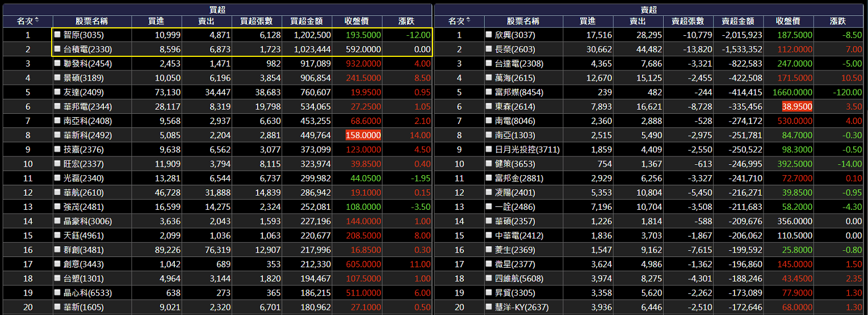Check the 華新科(2492) row checkbox
The image size is (868, 315).
click(57, 135)
